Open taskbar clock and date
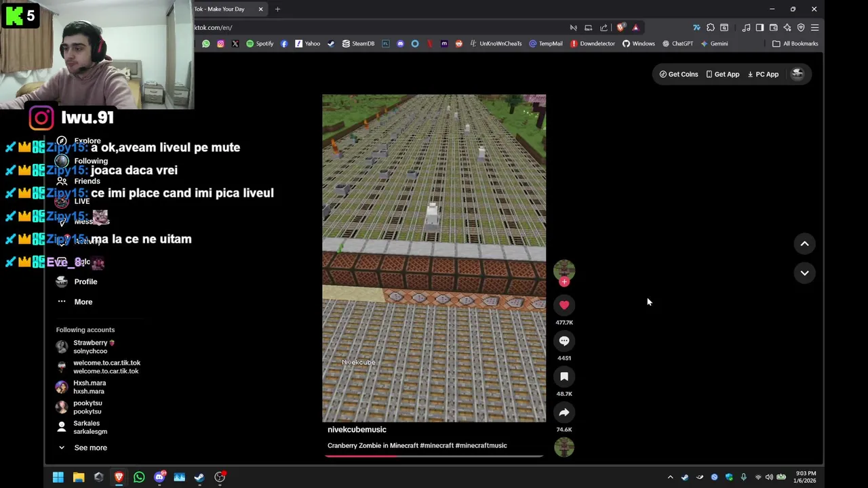Image resolution: width=868 pixels, height=488 pixels. (806, 477)
